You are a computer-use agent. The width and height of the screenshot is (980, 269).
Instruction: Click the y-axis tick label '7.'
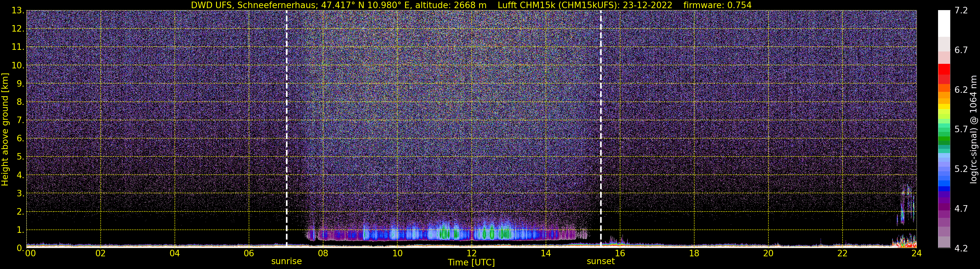point(20,120)
